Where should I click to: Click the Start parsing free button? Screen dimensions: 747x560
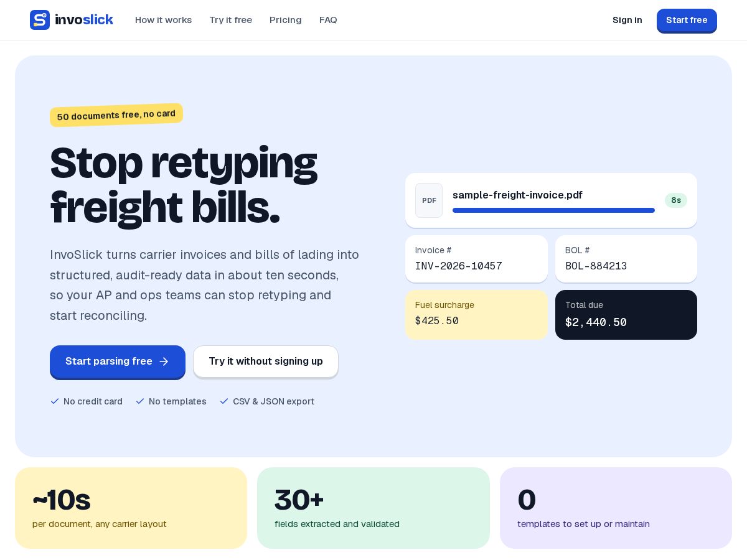pos(118,362)
